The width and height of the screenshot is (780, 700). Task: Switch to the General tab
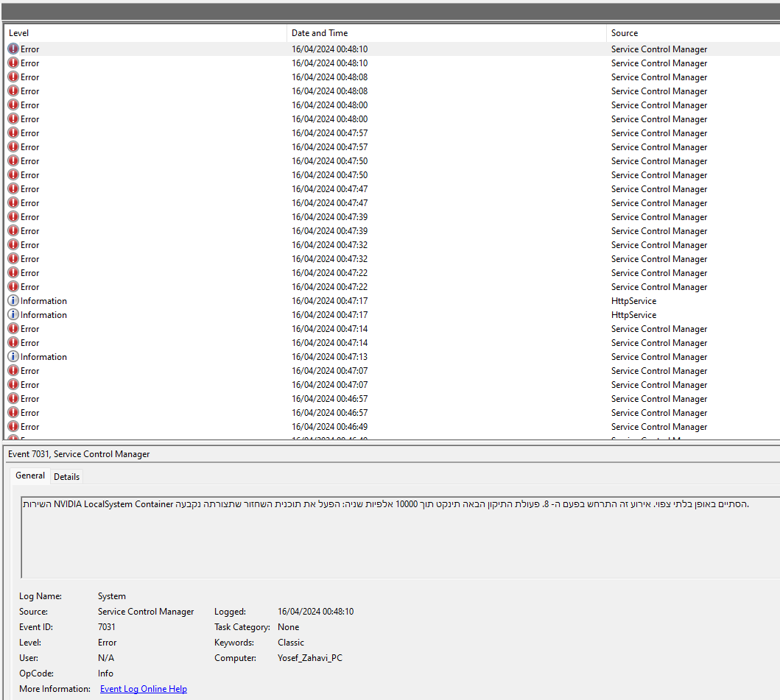pos(30,476)
